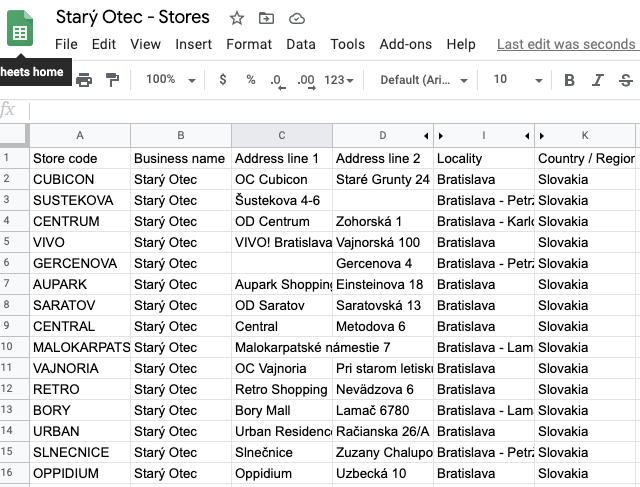Select the Račianska 26/A cell

click(382, 431)
